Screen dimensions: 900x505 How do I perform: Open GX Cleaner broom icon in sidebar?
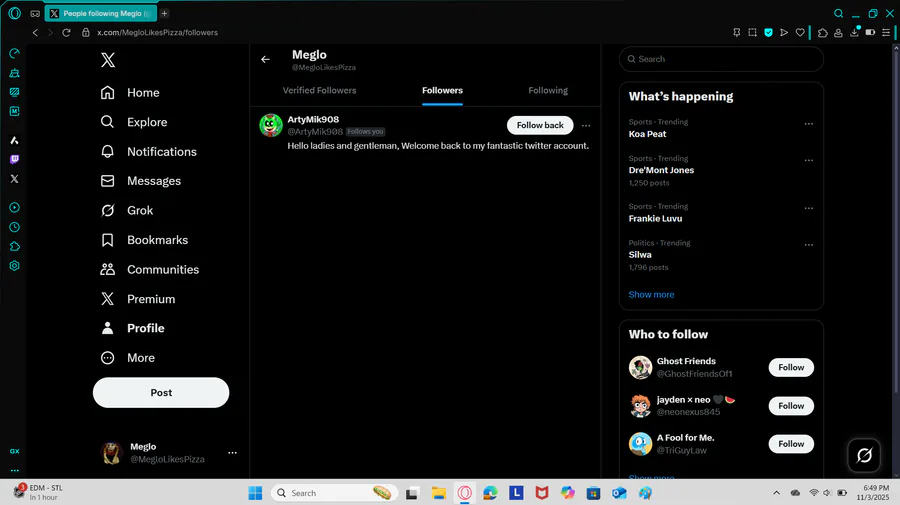(x=14, y=73)
